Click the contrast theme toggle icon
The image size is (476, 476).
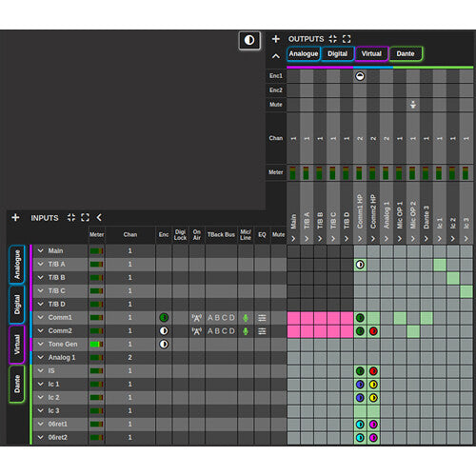pos(249,40)
